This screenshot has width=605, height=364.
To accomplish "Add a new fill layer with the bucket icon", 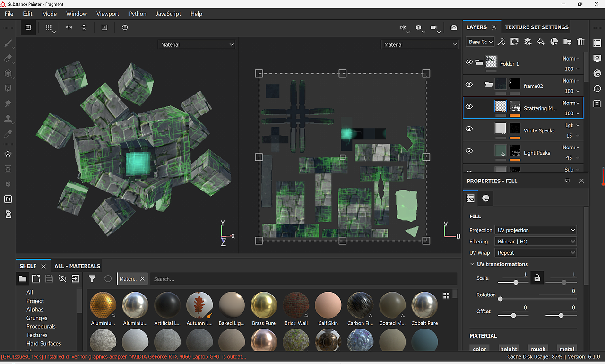I will point(541,42).
